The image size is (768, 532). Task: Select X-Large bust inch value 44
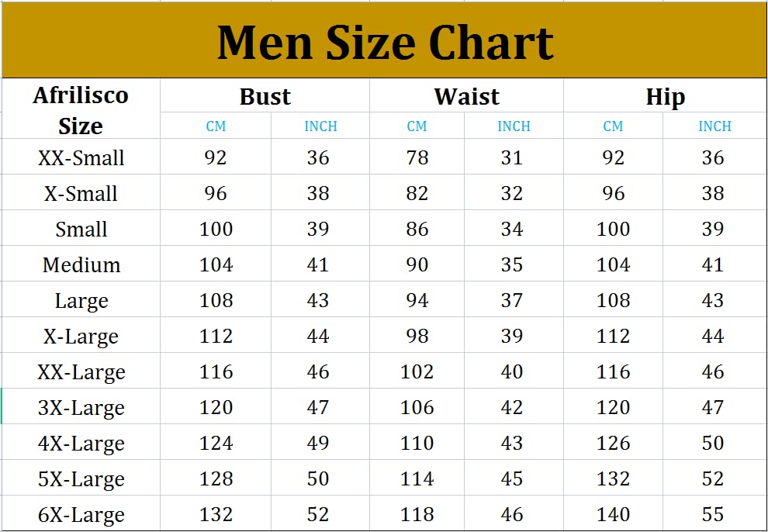pos(317,337)
